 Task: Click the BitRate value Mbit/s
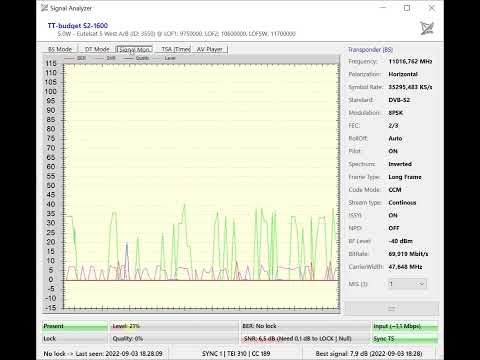click(x=408, y=254)
